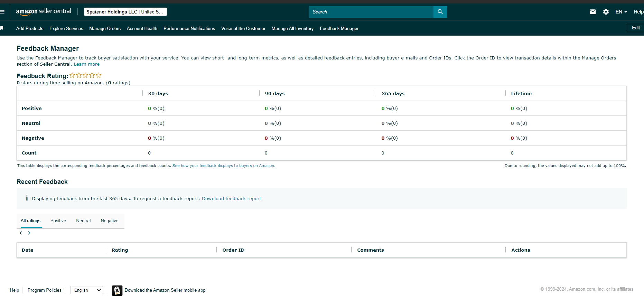This screenshot has width=644, height=299.
Task: Click the Edit button in navigation bar
Action: 636,28
